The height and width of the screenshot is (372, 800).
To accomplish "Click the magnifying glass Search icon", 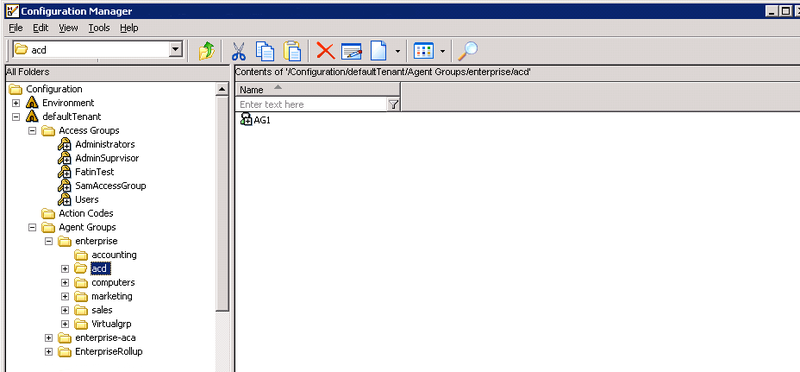I will pos(467,51).
